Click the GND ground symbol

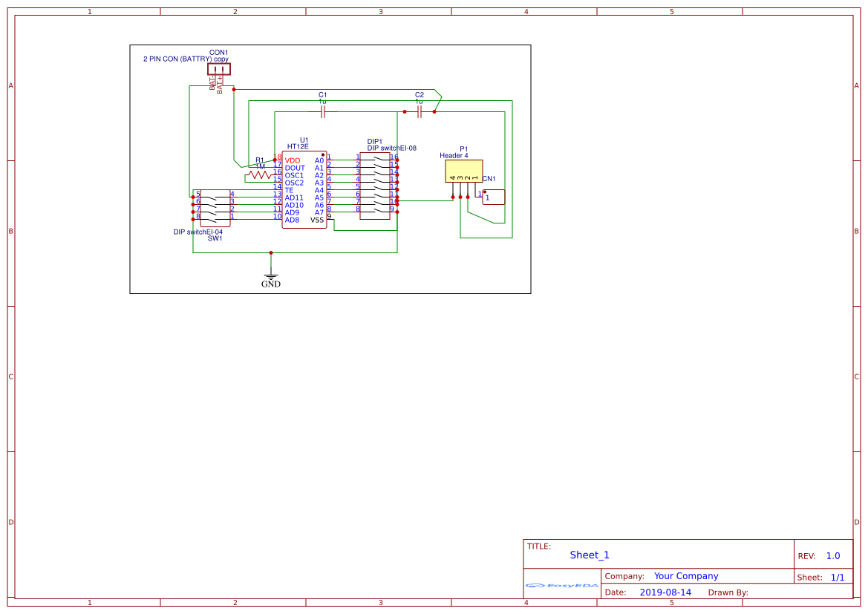click(271, 276)
